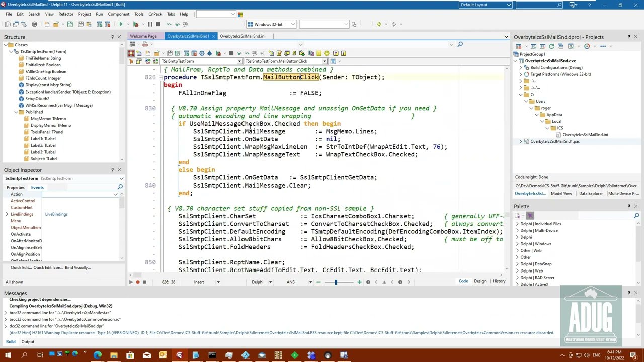Expand Delphi | Individual Files palette category

517,224
